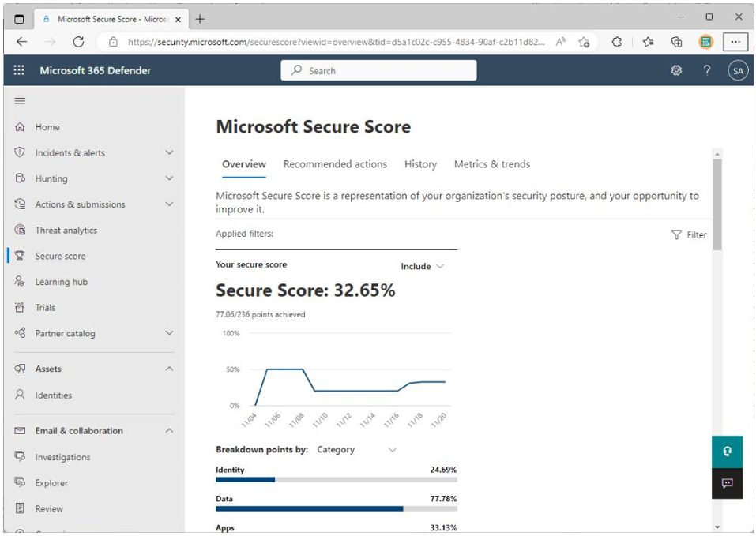Click the Home house icon in sidebar

(20, 126)
